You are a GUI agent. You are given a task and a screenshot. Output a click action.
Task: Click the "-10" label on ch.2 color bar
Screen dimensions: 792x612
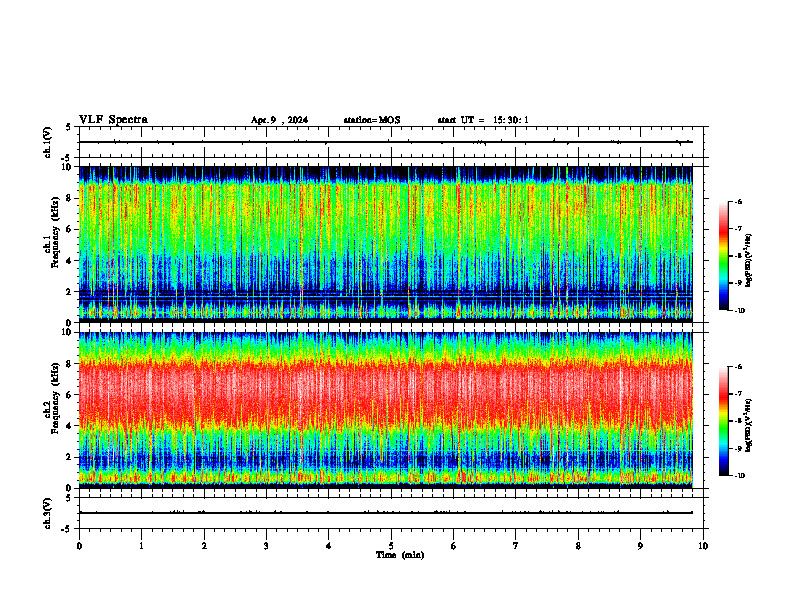click(x=740, y=475)
